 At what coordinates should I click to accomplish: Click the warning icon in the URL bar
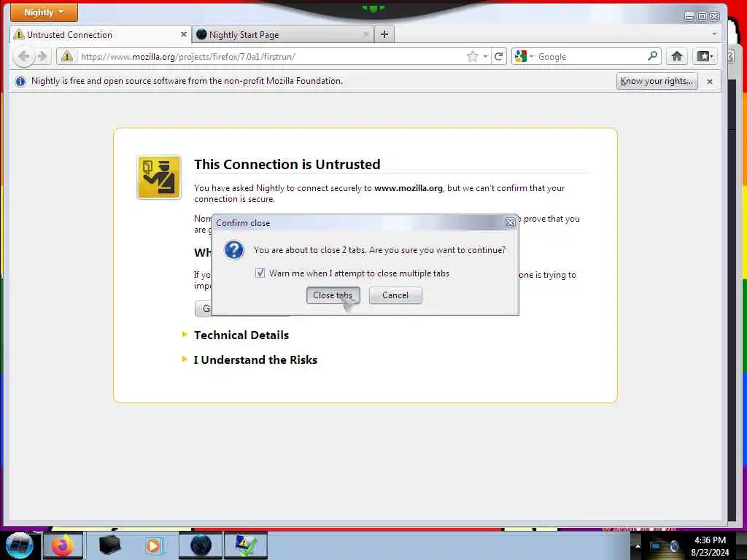pos(67,57)
